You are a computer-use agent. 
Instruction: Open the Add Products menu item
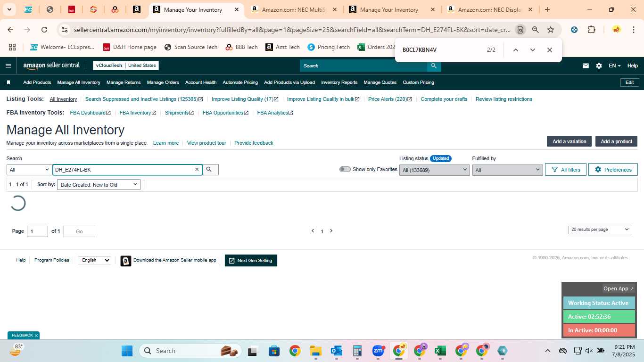(37, 82)
